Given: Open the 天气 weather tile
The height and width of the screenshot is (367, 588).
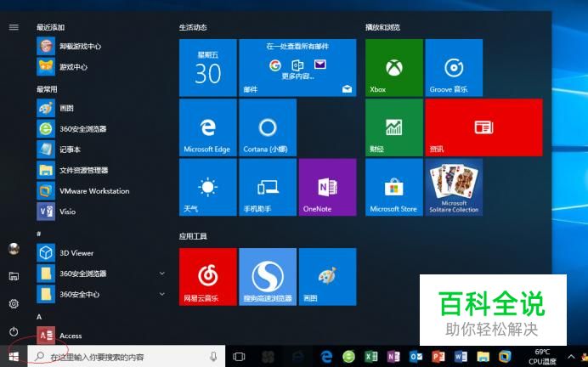Looking at the screenshot, I should point(207,187).
